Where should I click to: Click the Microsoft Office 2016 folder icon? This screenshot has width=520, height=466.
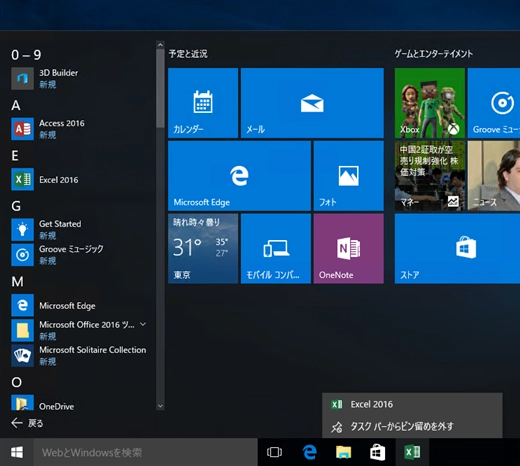click(22, 331)
